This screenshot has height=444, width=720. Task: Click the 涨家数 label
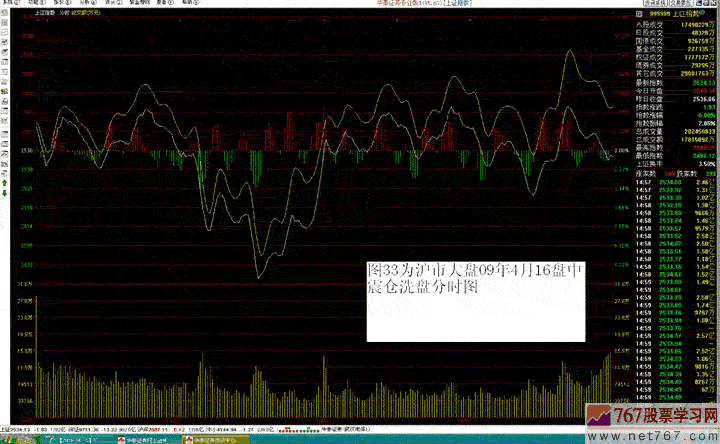pyautogui.click(x=646, y=174)
